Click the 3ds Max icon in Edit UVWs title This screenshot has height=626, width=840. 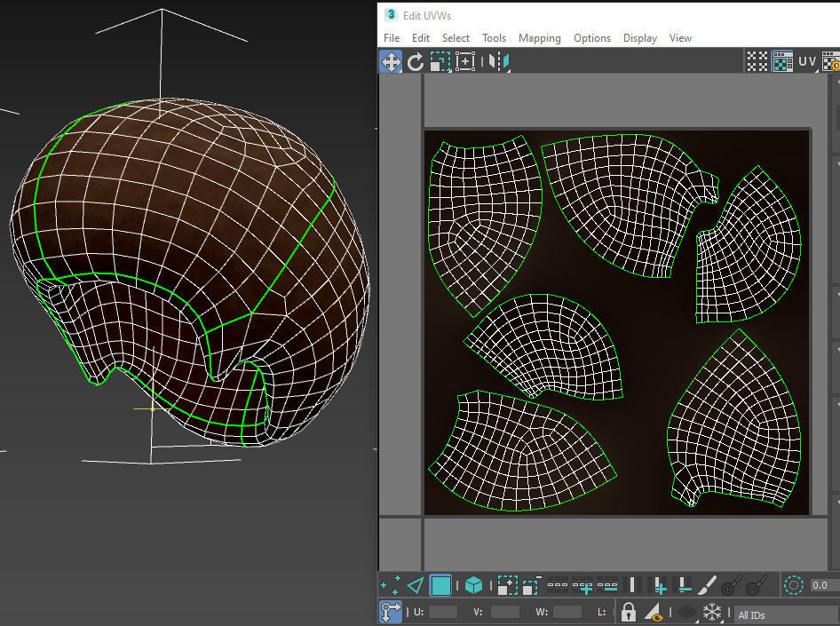click(x=391, y=15)
